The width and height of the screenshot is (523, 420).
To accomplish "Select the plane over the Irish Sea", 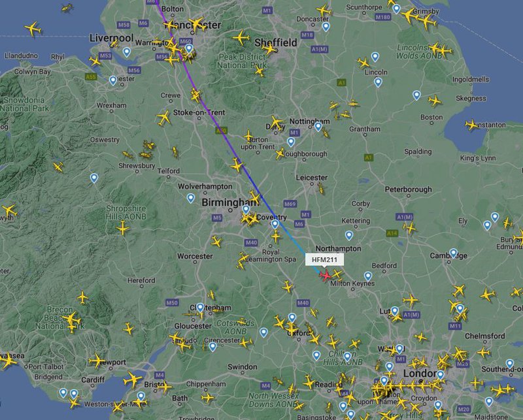I will point(33,29).
